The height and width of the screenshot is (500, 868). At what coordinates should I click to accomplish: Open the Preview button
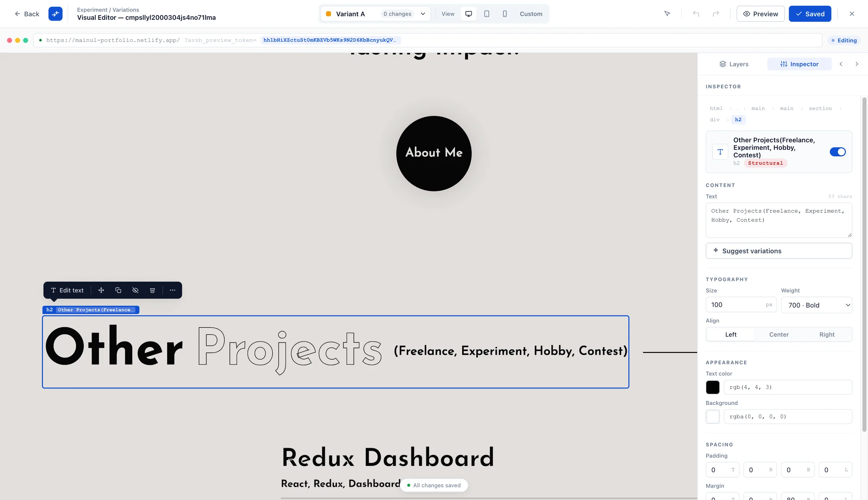click(760, 14)
